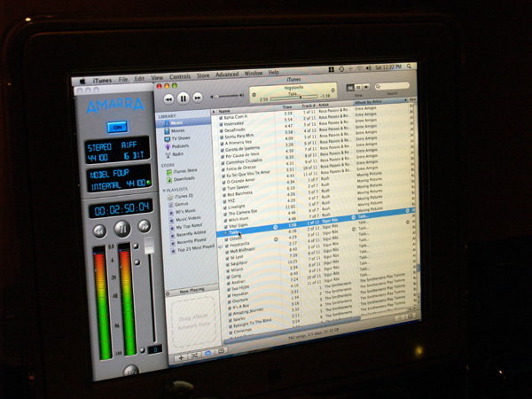The width and height of the screenshot is (532, 399).
Task: Open the iTunes menu
Action: coord(102,81)
